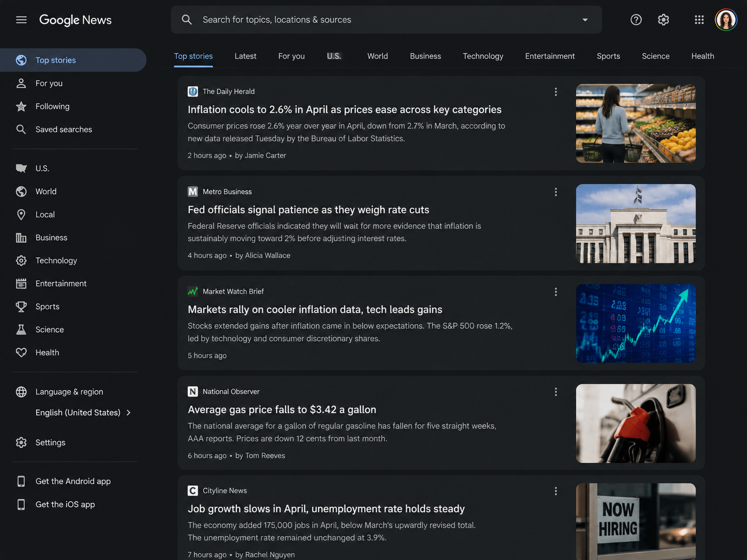Open more options for Inflation cools story
The height and width of the screenshot is (560, 747).
(x=556, y=92)
